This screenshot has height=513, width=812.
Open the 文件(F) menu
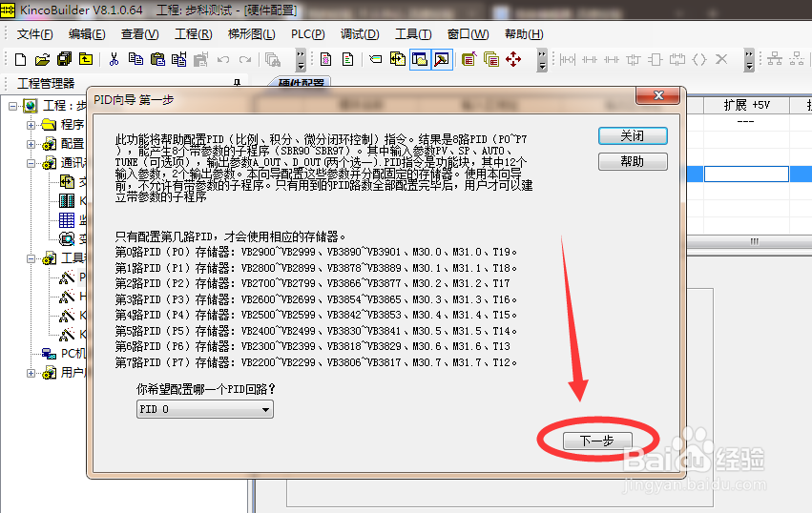coord(34,34)
